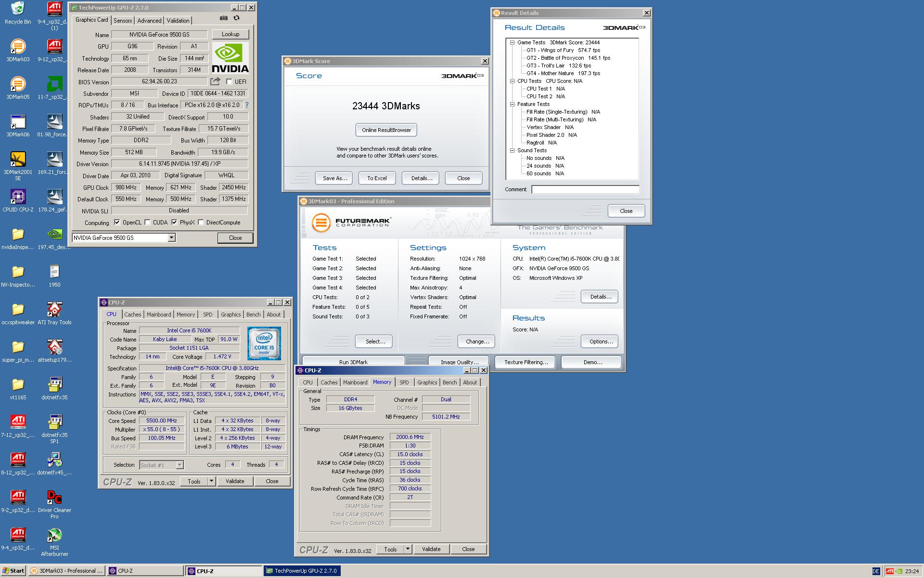
Task: Toggle the DirectCompute checkbox
Action: 201,223
